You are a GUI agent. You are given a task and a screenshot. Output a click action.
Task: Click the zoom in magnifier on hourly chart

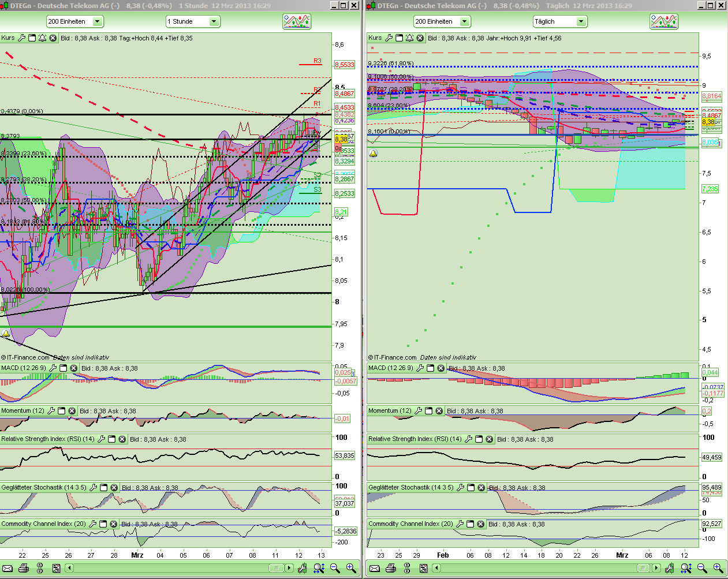(x=351, y=569)
